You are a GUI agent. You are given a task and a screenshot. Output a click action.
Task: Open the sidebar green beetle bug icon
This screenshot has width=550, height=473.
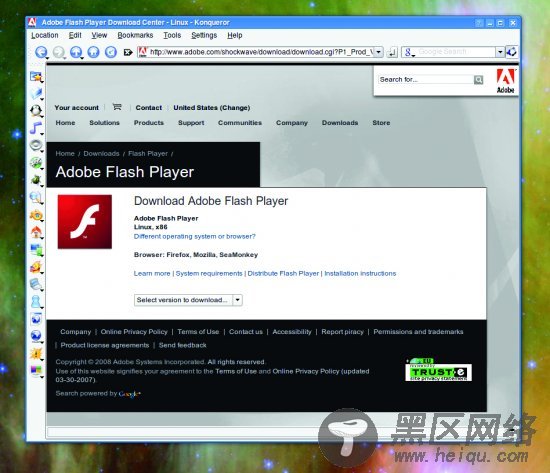pos(36,180)
